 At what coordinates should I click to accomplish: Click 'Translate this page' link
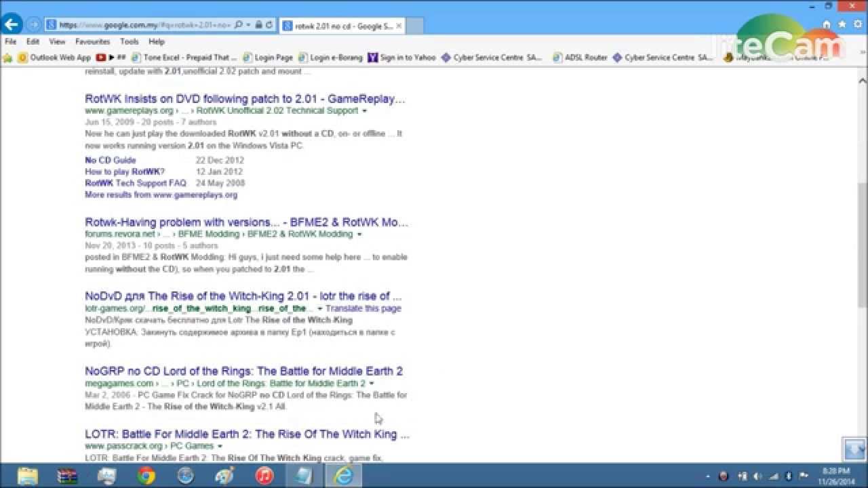point(363,308)
